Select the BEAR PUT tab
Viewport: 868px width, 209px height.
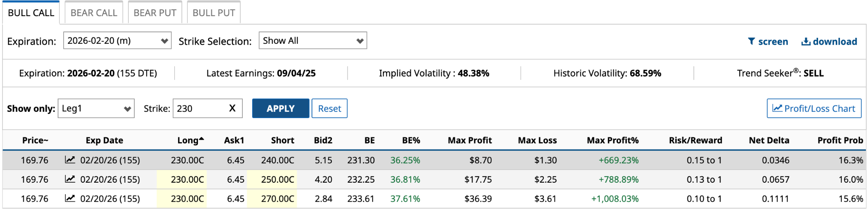[155, 13]
